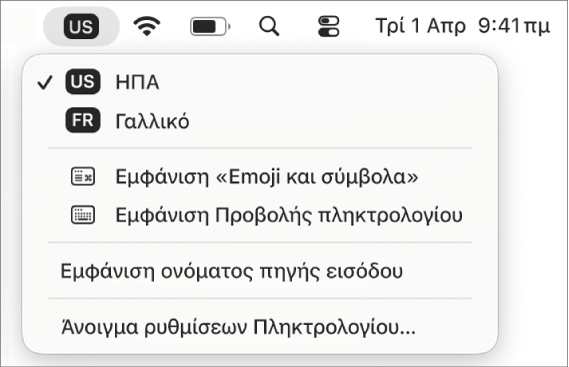Open Spotlight search magnifier icon
569x367 pixels.
click(x=269, y=26)
